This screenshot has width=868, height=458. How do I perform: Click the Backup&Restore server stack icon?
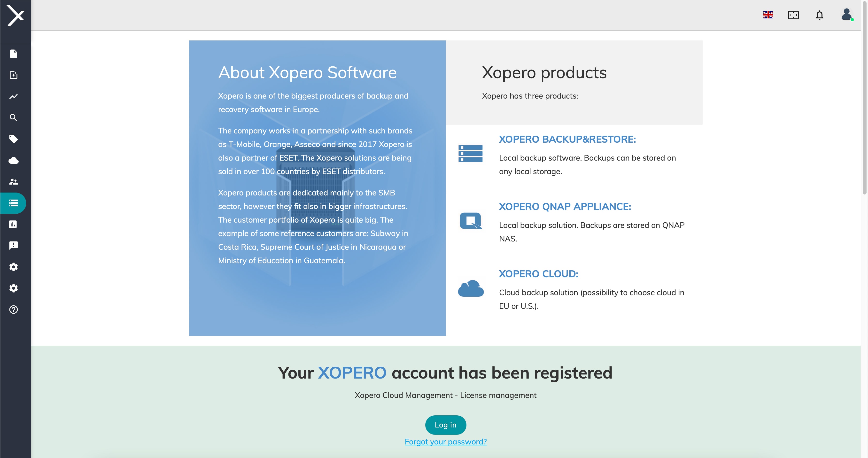[x=470, y=153]
